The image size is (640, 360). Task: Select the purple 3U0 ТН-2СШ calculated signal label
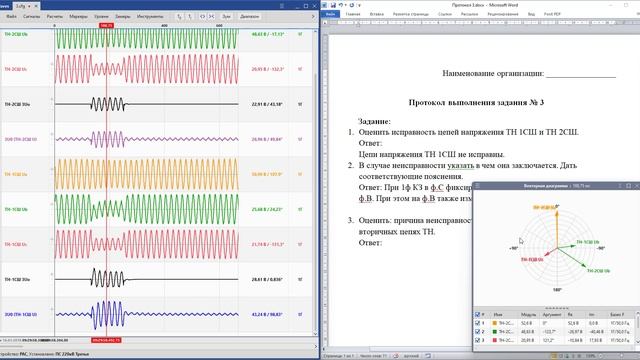tap(20, 140)
